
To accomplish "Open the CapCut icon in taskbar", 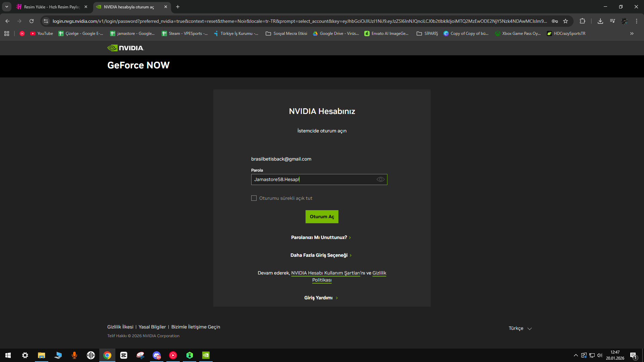I will point(124,355).
